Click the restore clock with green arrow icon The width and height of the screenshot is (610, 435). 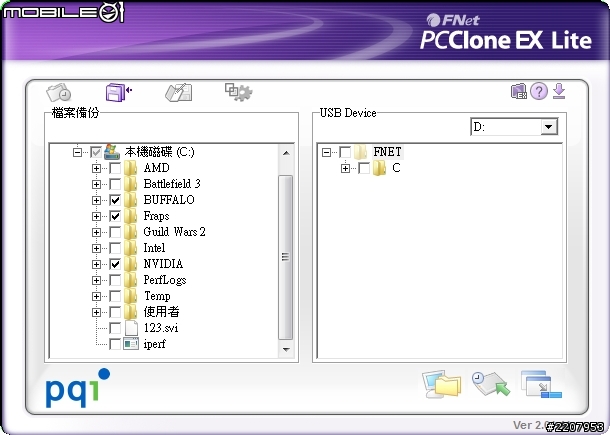tap(491, 384)
